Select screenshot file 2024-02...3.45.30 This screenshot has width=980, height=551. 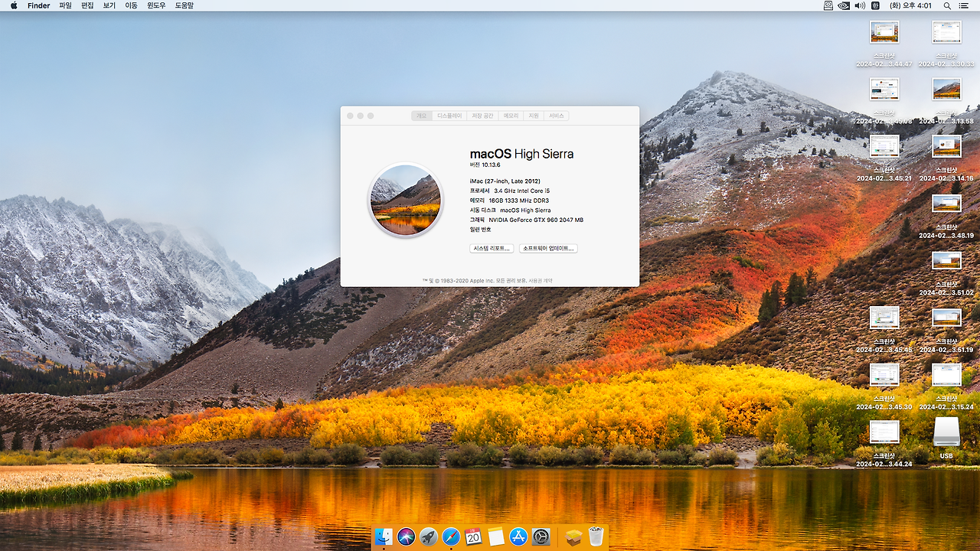(884, 387)
